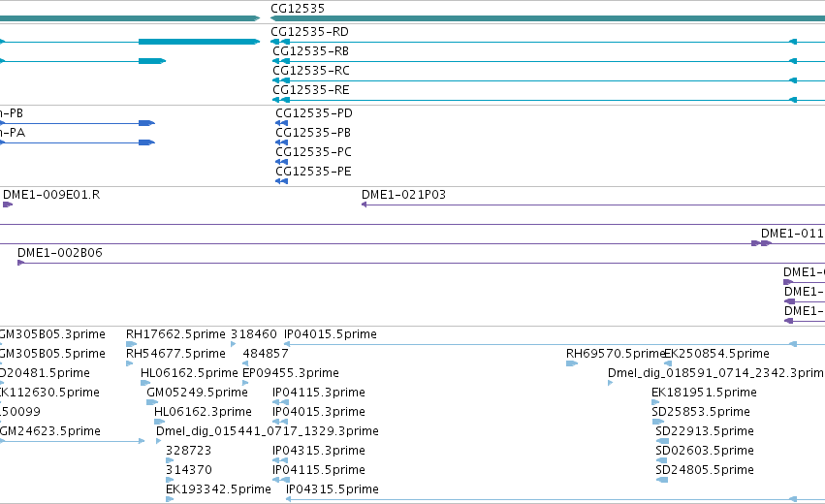The width and height of the screenshot is (825, 504).
Task: Click the EK193342.5prime arrow glyph
Action: pos(170,499)
